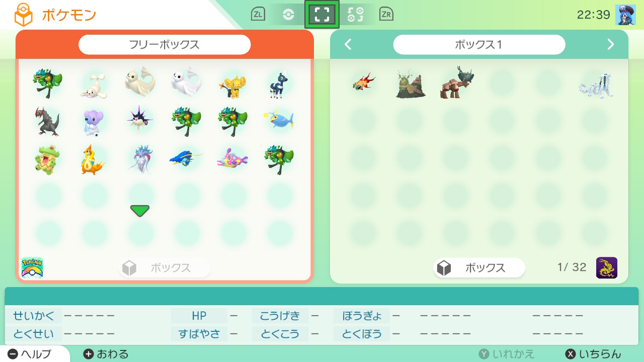Select the multi-select frame mode icon
Viewport: 644px width, 362px height.
pyautogui.click(x=321, y=15)
